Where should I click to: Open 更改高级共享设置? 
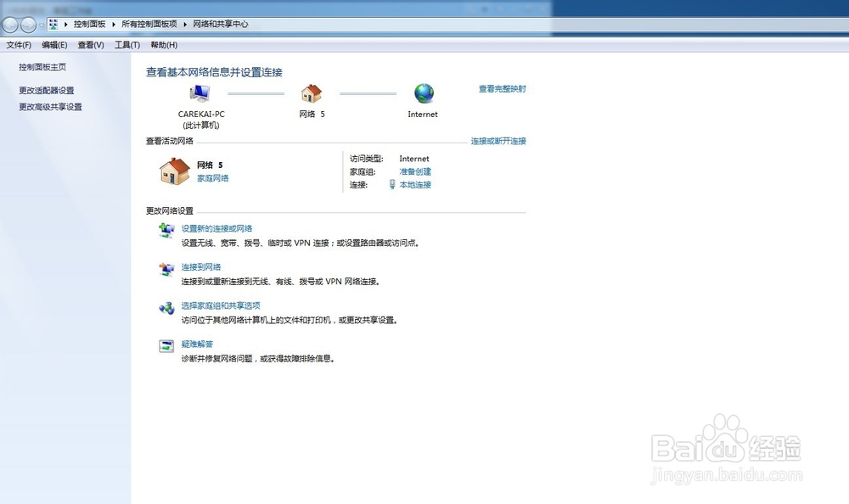(x=50, y=107)
